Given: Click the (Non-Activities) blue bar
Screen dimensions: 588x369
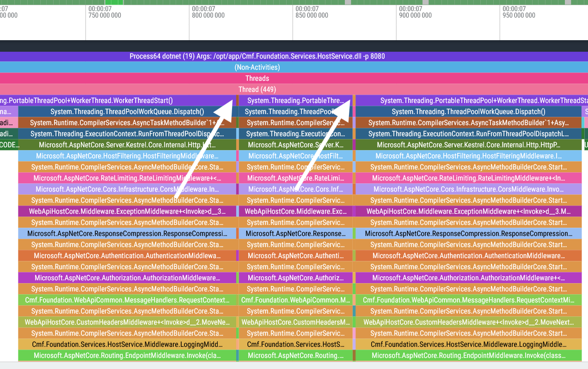Looking at the screenshot, I should click(257, 67).
